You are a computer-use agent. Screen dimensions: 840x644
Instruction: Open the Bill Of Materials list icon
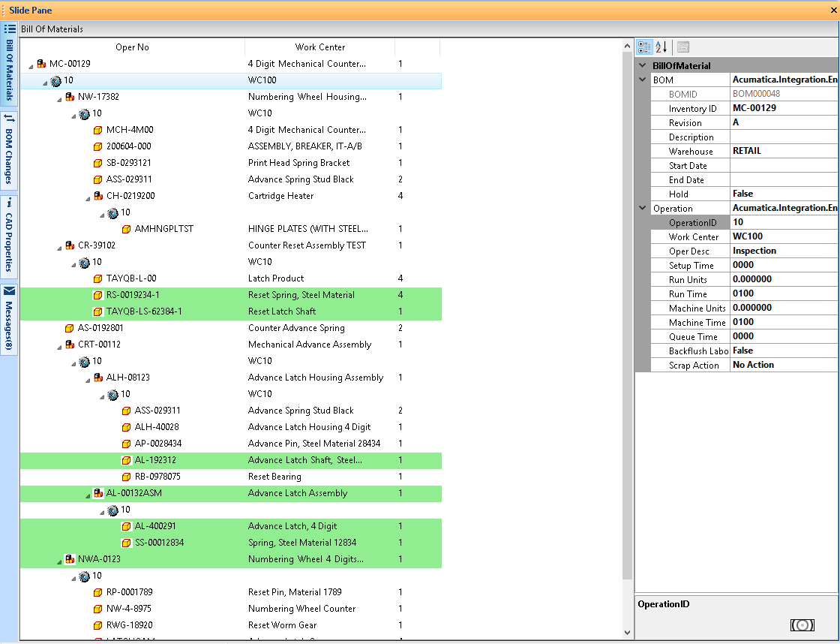point(10,29)
